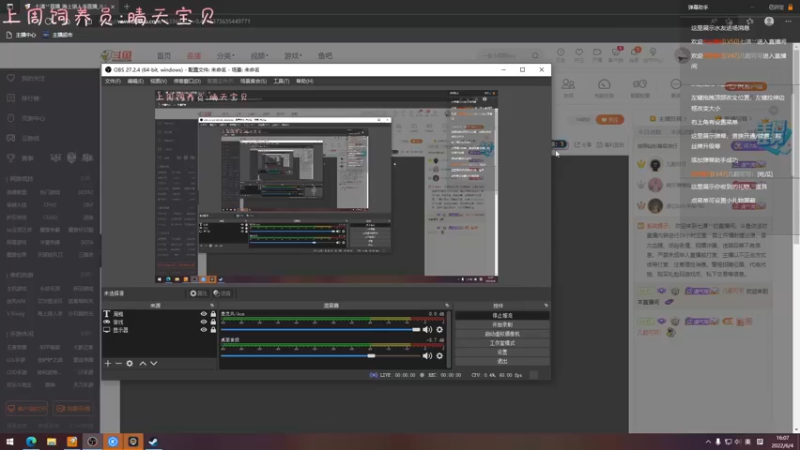Expand 视频 dropdown on website navigation
Image resolution: width=800 pixels, height=450 pixels.
[259, 56]
